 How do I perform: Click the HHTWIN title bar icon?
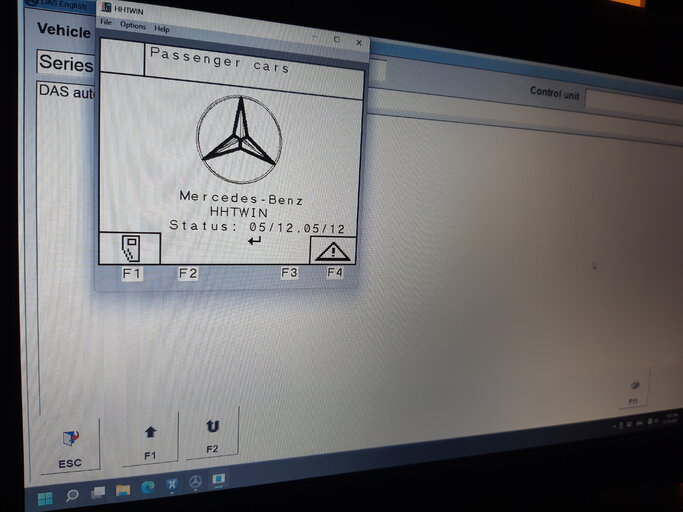(x=106, y=7)
